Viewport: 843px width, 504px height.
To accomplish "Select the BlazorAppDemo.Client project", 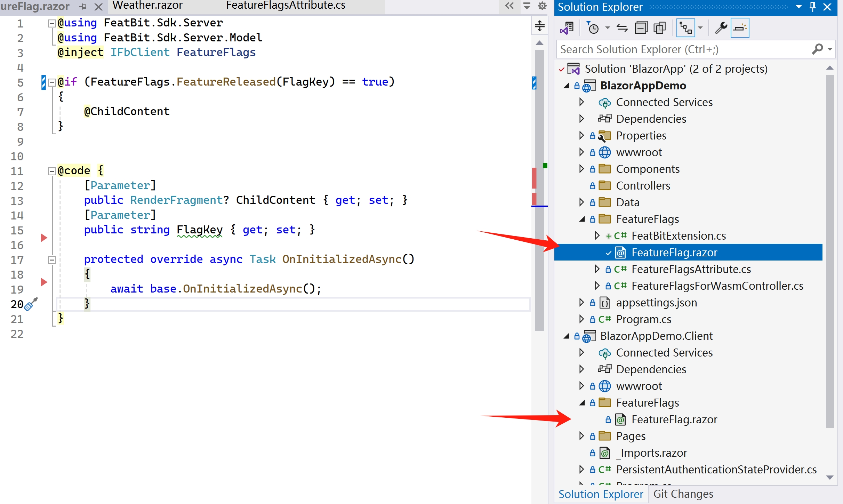I will pos(656,336).
